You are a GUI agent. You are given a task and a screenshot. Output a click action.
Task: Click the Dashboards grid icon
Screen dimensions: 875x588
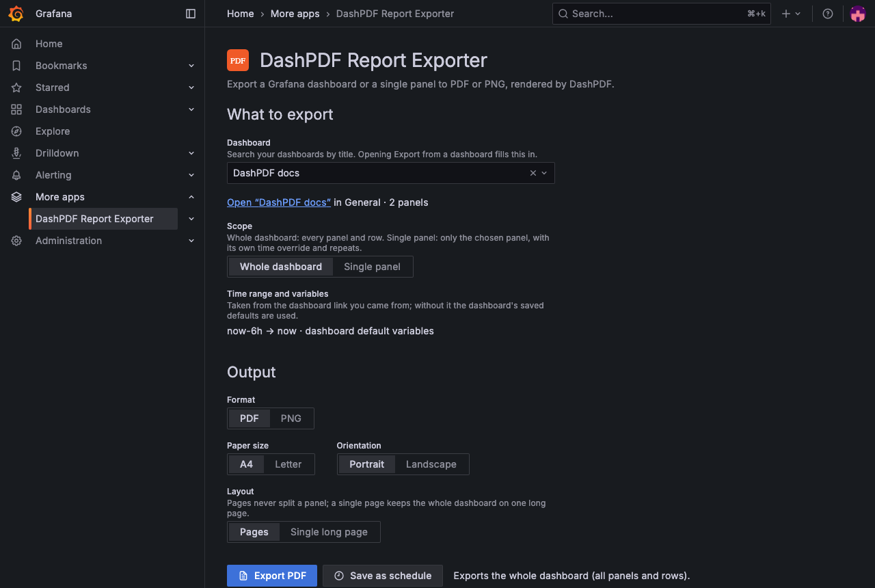point(16,109)
